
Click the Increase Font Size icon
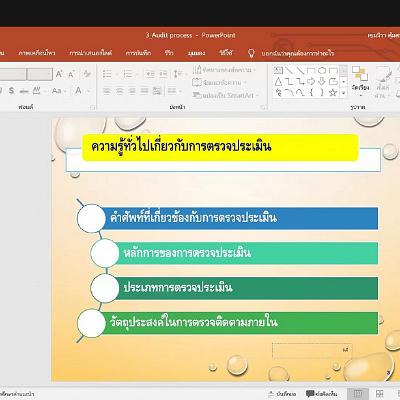point(59,74)
